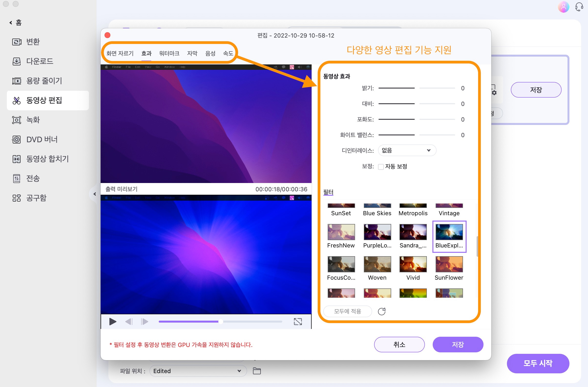Click 모두에 적용 button

(x=348, y=311)
